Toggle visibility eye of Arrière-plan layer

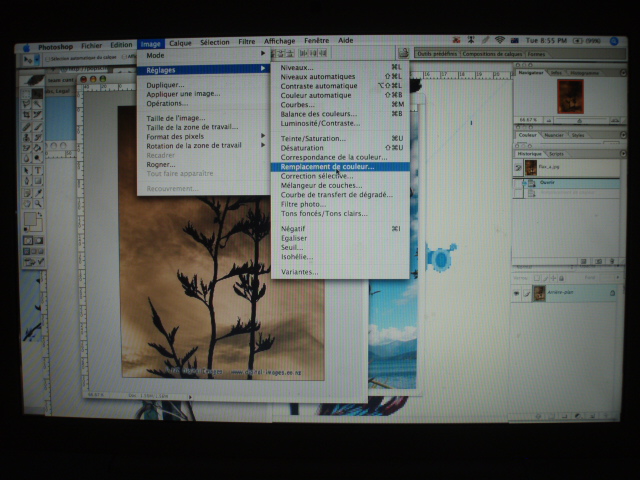tap(516, 293)
